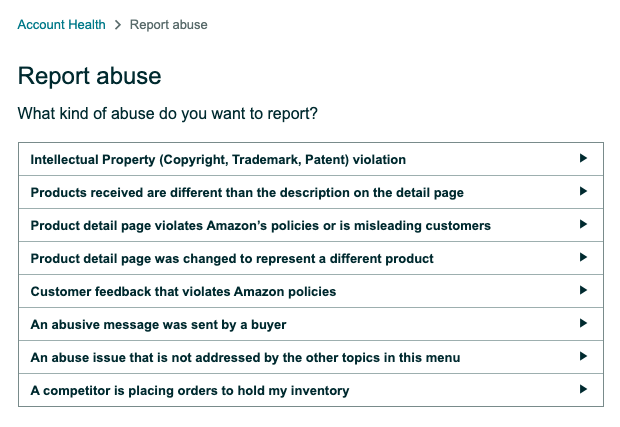Select abuse issue not addressed by other topics
620x427 pixels.
(x=245, y=358)
